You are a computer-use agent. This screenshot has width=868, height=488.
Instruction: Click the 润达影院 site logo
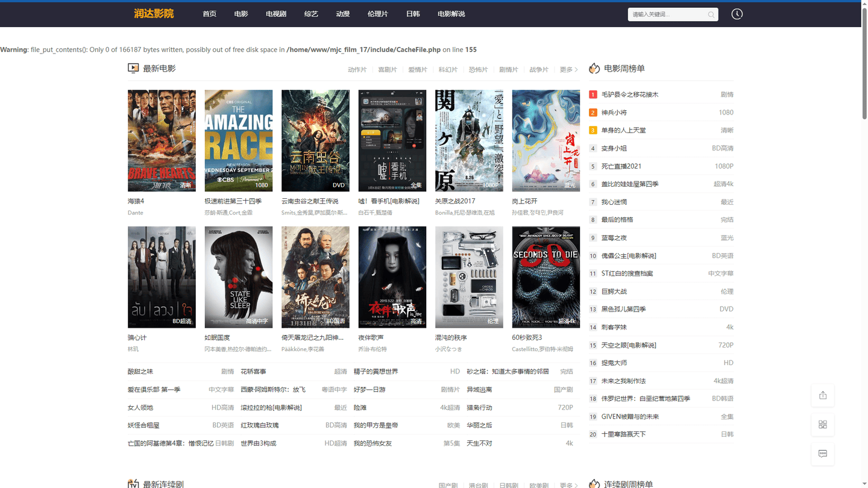(x=154, y=14)
